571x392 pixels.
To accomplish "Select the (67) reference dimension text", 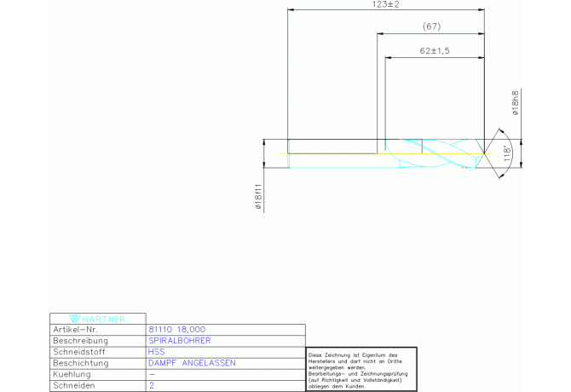I will click(431, 27).
